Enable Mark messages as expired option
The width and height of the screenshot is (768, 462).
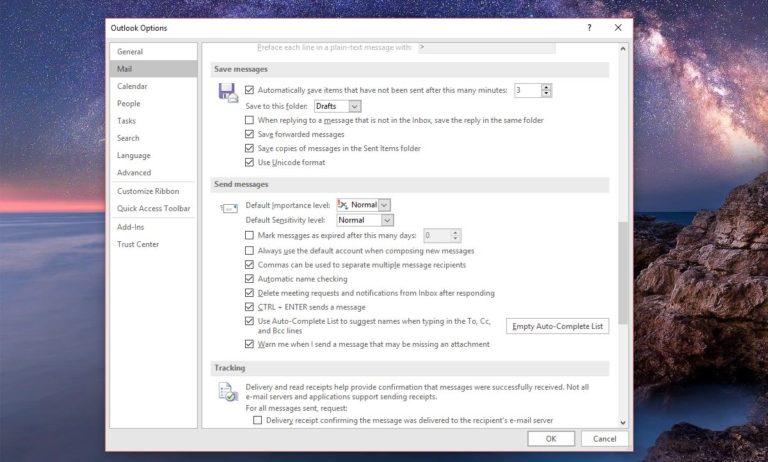click(250, 236)
